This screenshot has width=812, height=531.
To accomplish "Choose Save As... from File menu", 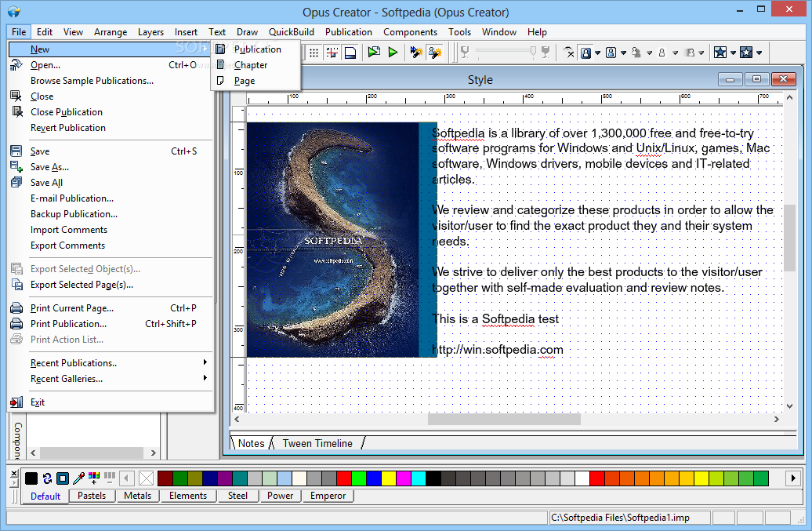I will [111, 167].
